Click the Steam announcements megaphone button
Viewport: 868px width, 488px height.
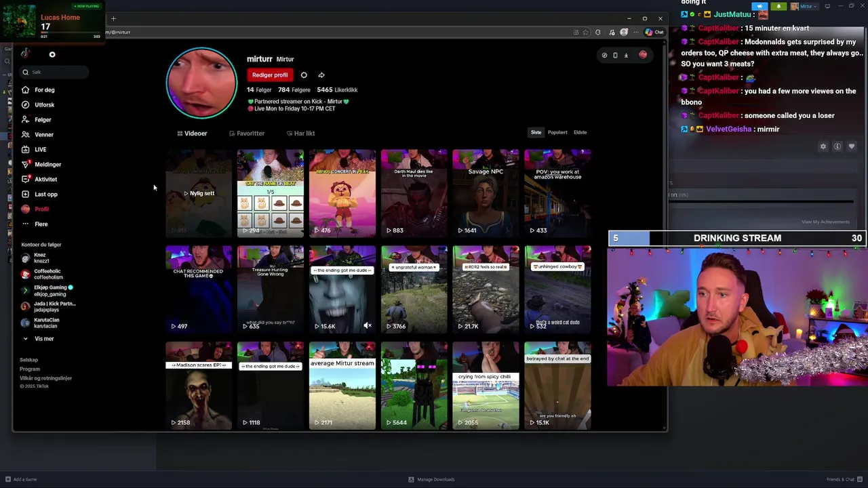click(x=760, y=6)
